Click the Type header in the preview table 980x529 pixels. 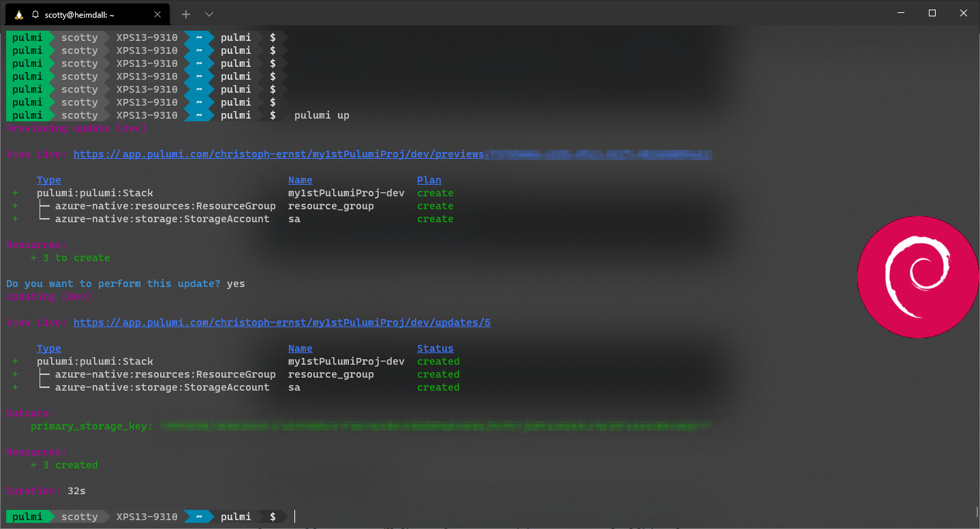[49, 180]
